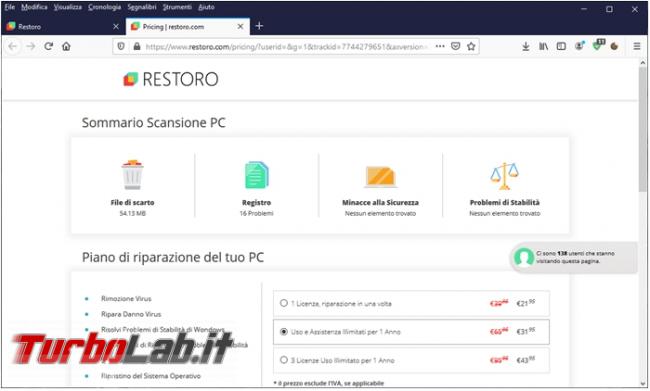Click Piano di riparazione del tuo PC heading
The height and width of the screenshot is (391, 650).
point(173,257)
